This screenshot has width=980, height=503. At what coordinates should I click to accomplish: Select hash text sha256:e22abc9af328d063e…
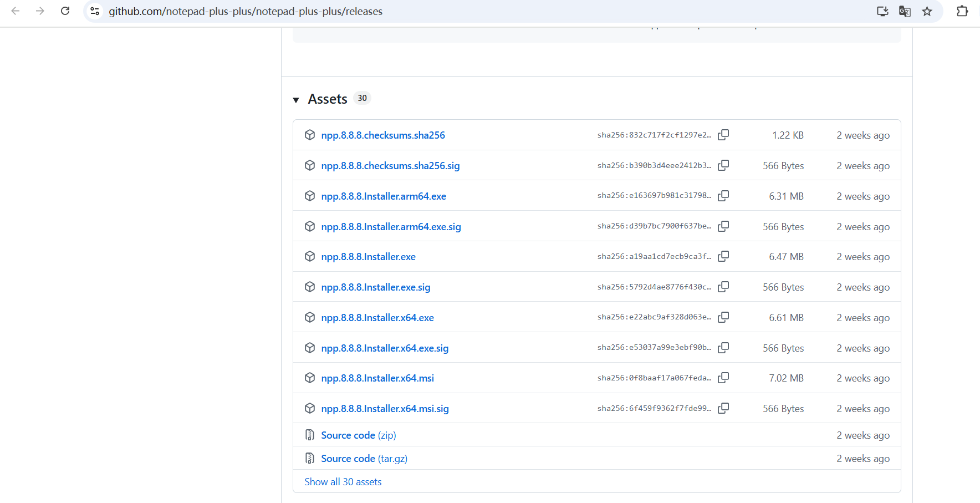[654, 317]
